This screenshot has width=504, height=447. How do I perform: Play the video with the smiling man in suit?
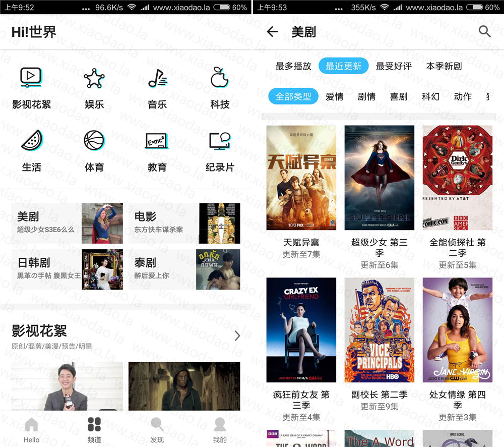pos(67,386)
